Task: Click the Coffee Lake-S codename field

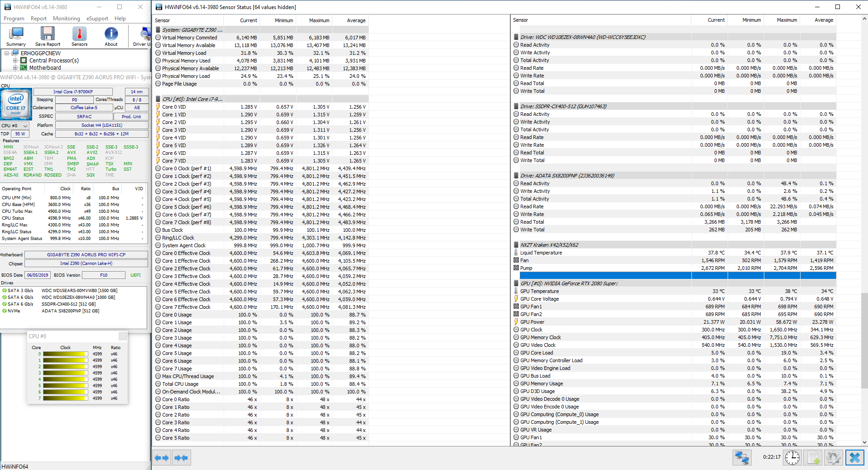Action: [x=84, y=108]
